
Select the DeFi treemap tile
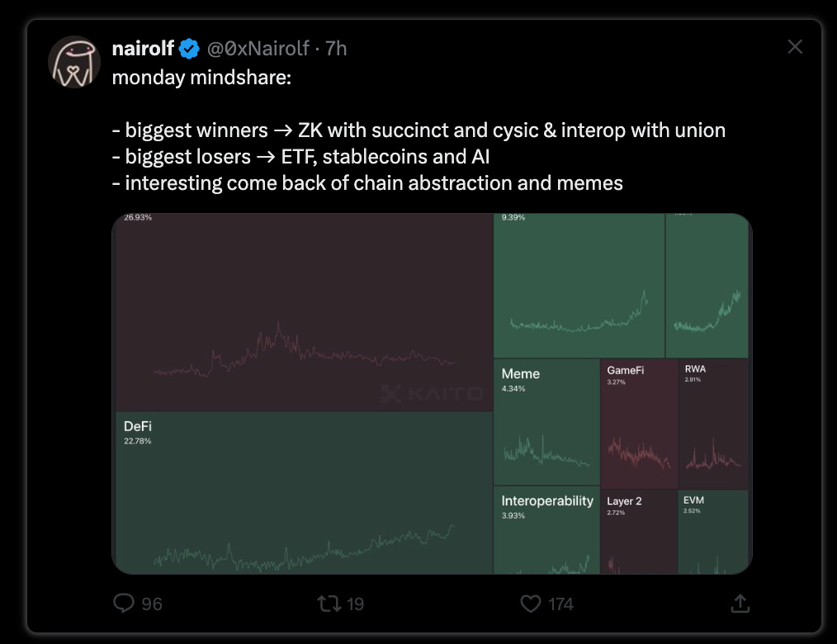tap(303, 492)
